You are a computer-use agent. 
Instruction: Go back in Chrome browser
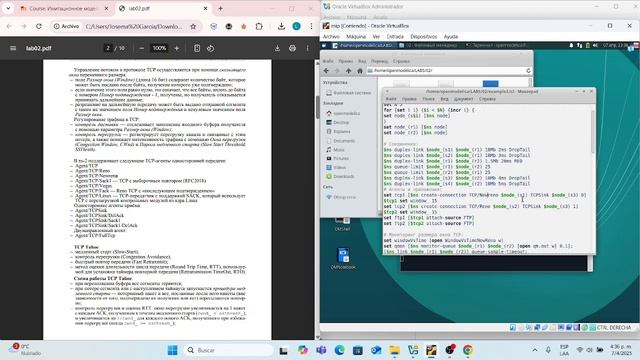point(9,26)
